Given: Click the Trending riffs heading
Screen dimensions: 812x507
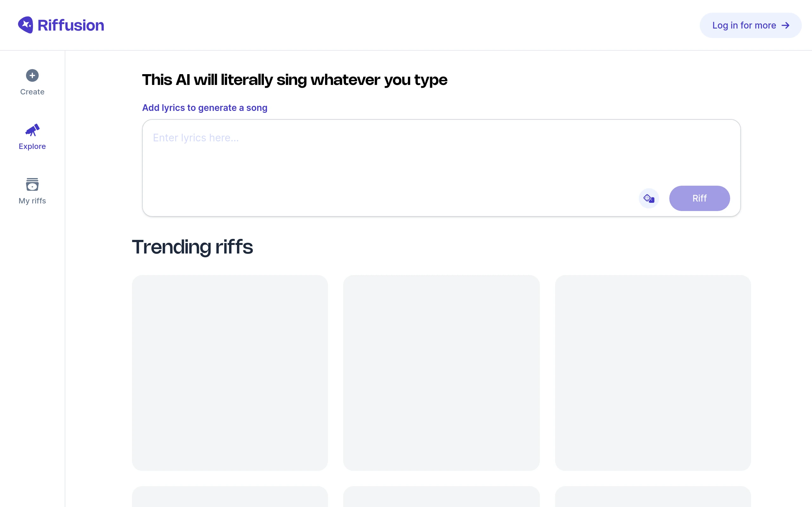Looking at the screenshot, I should click(x=193, y=247).
